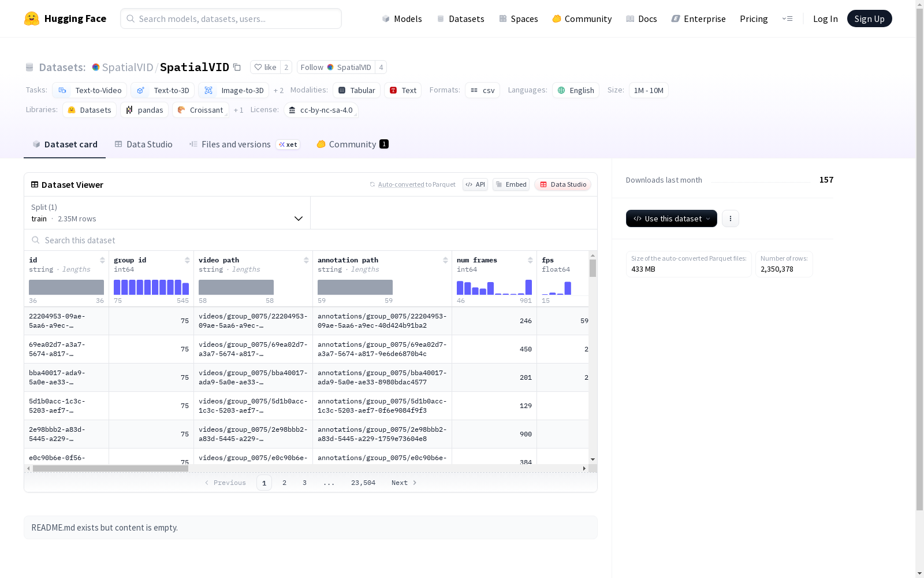Click the pandas library tag

tap(144, 110)
